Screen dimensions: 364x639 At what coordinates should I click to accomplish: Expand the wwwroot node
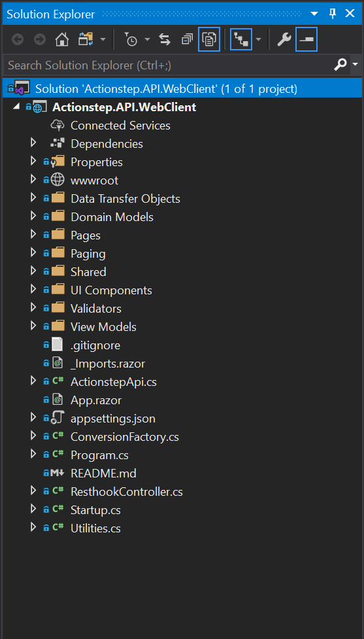[x=33, y=180]
